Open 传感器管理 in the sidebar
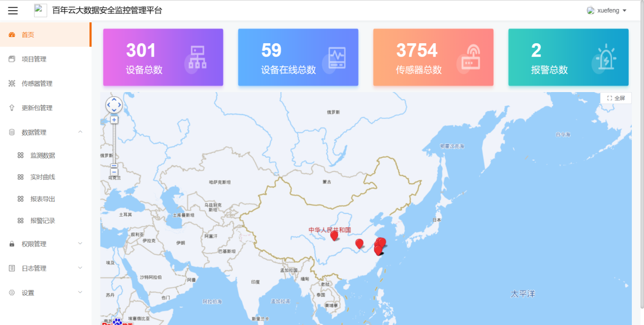 click(x=45, y=83)
